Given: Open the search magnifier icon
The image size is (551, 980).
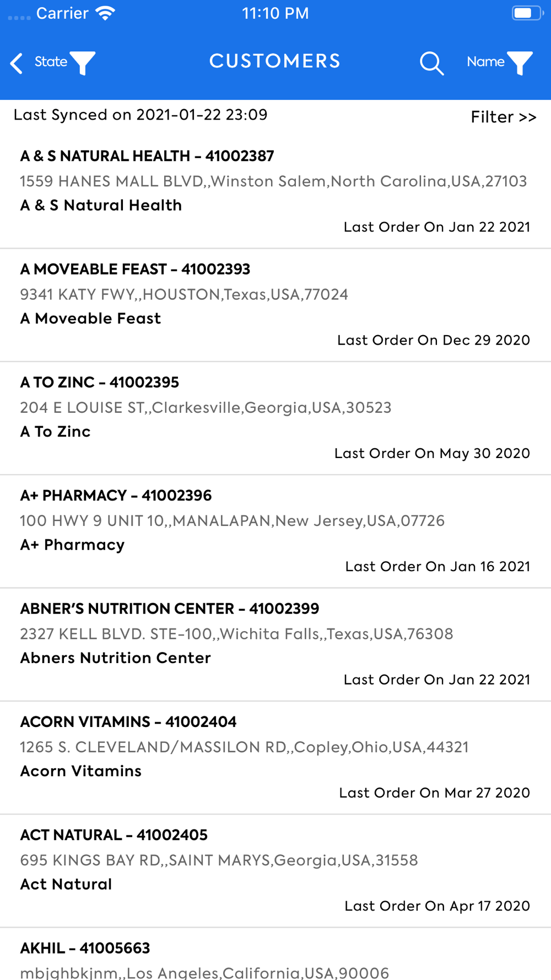Looking at the screenshot, I should (431, 63).
